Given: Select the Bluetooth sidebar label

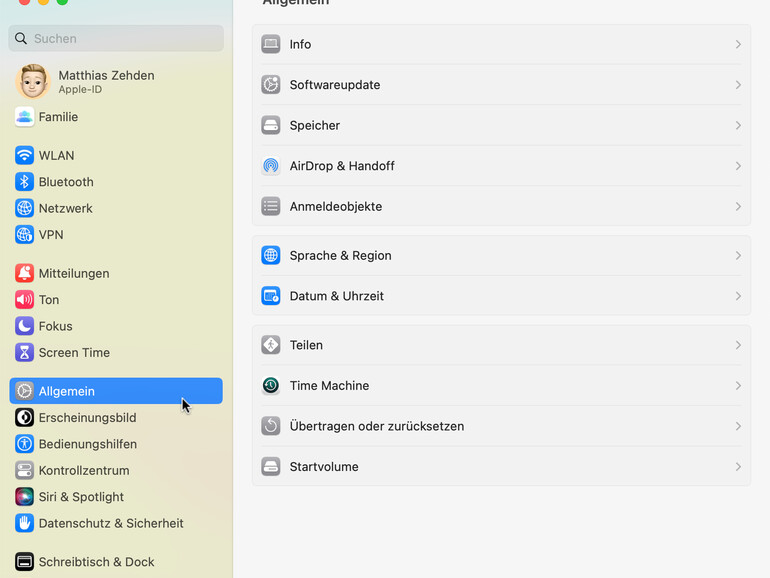Looking at the screenshot, I should point(66,182).
